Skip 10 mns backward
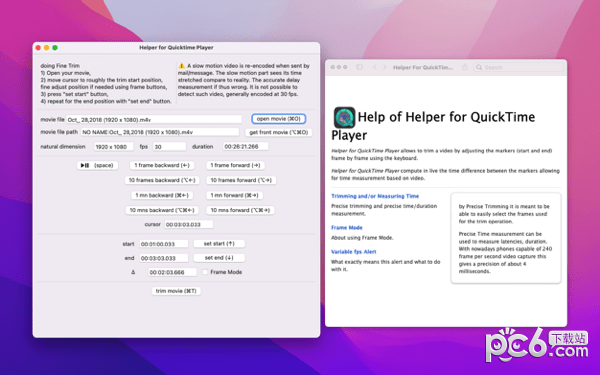Viewport: 600px width, 375px height. (x=162, y=210)
